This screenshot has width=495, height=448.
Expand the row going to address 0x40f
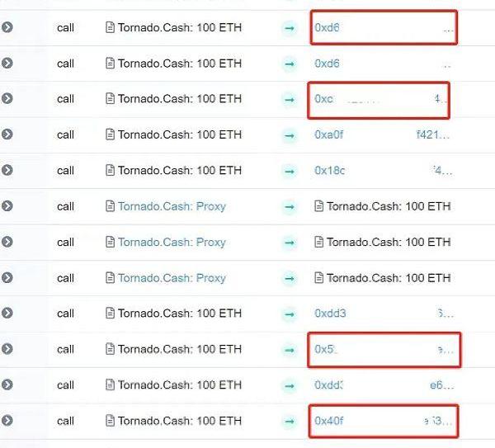click(7, 420)
